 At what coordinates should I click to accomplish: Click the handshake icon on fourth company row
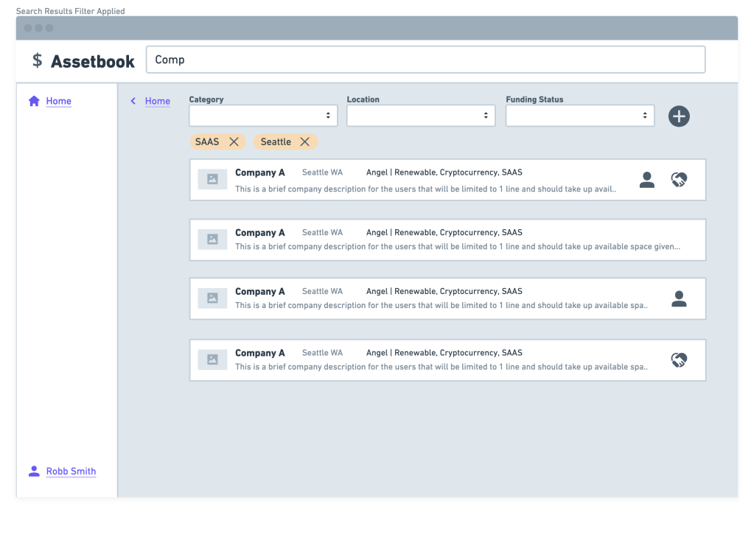pos(679,360)
